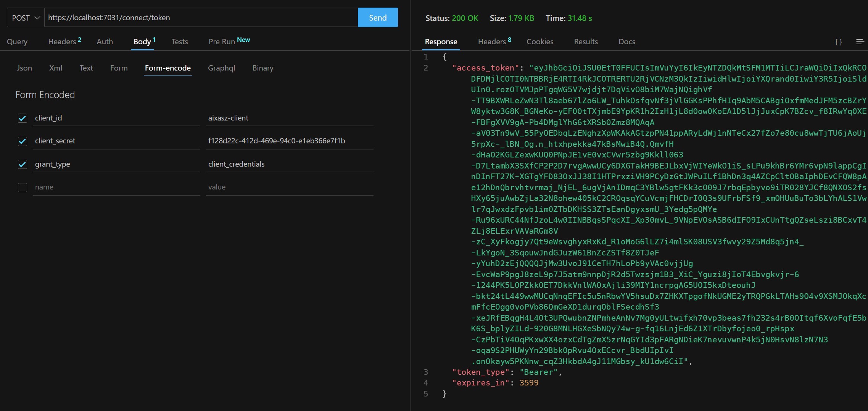
Task: Select the Binary body type
Action: click(x=263, y=68)
